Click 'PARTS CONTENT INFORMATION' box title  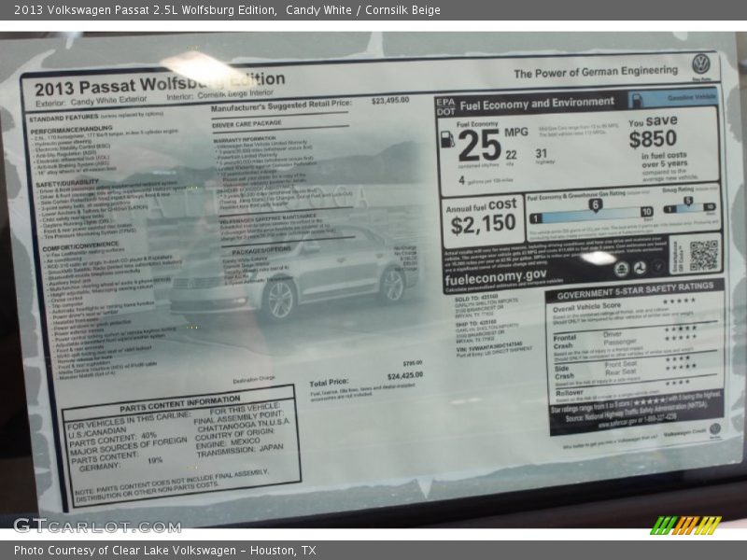pyautogui.click(x=180, y=404)
